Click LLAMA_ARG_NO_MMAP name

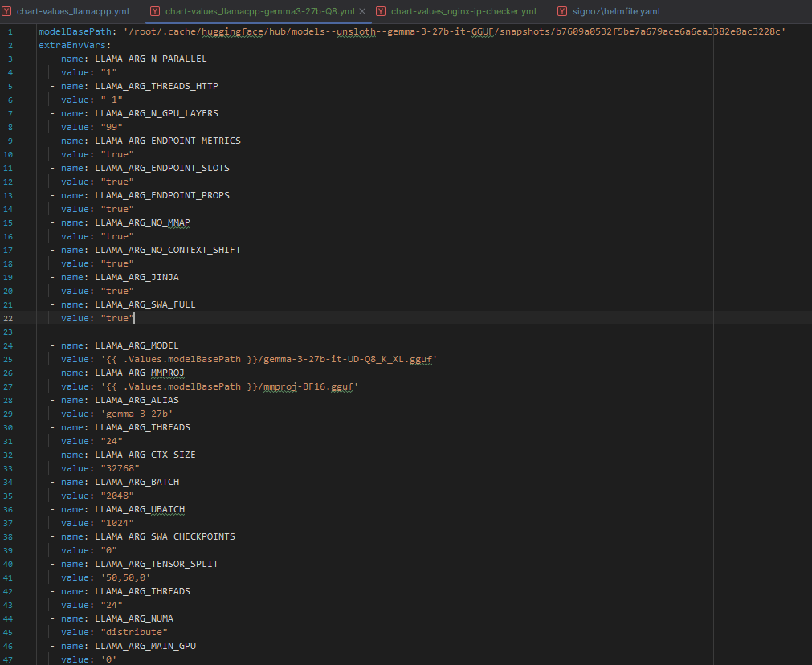click(x=142, y=222)
